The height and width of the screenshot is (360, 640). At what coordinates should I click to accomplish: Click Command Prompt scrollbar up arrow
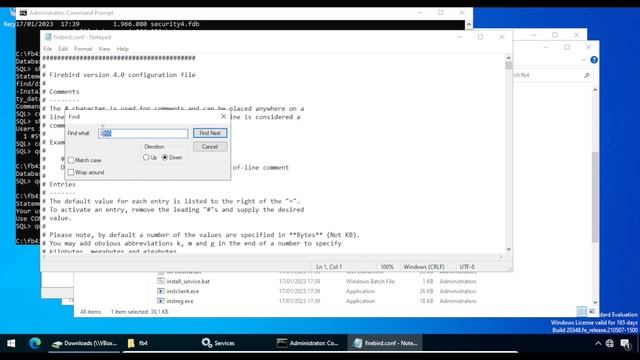coord(469,24)
